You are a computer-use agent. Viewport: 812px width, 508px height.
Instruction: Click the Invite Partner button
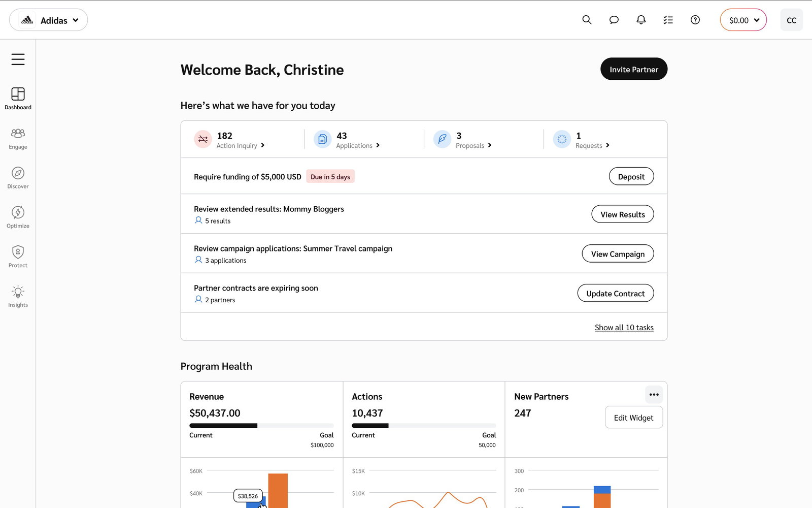point(633,69)
